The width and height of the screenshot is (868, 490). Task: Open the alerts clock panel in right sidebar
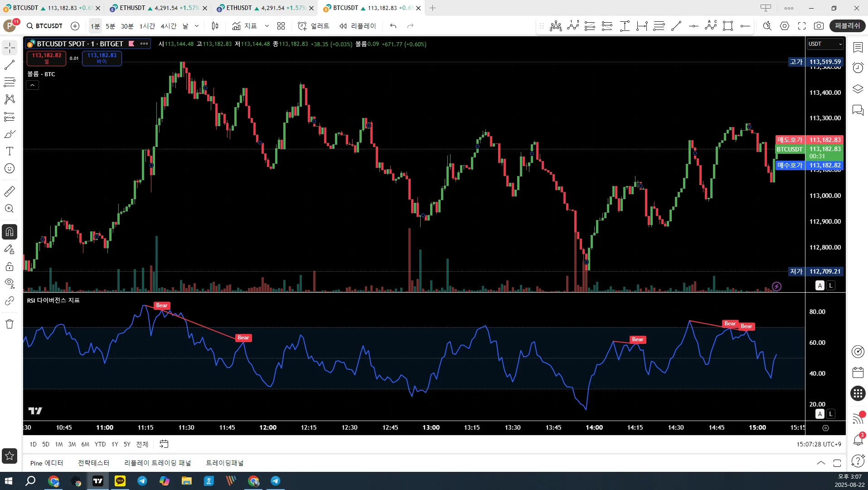click(x=858, y=68)
